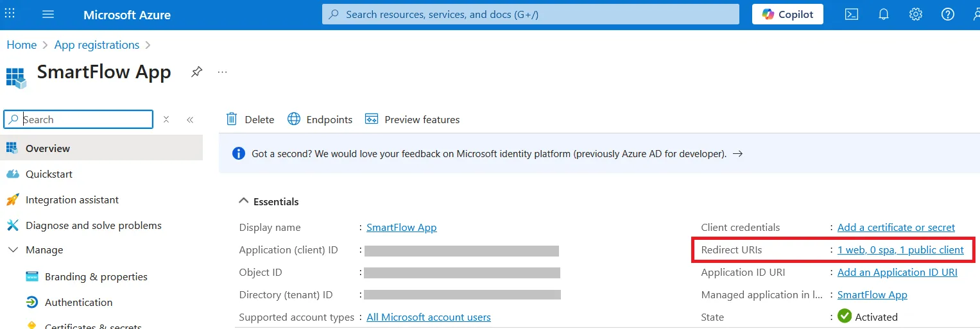Click the Endpoints globe icon
Viewport: 980px width, 329px height.
pos(294,119)
